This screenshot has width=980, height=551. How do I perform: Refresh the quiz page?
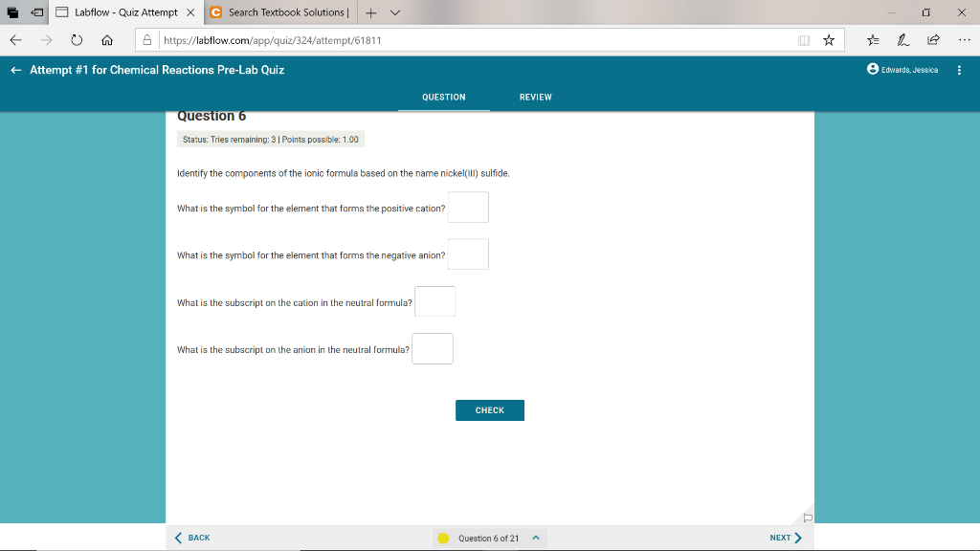[x=77, y=40]
